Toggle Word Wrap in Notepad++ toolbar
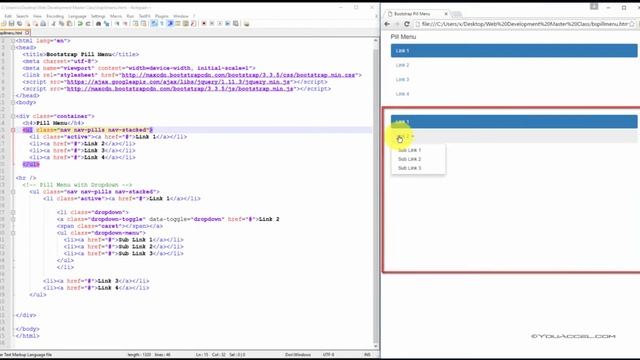Viewport: 640px width, 360px height. [154, 24]
